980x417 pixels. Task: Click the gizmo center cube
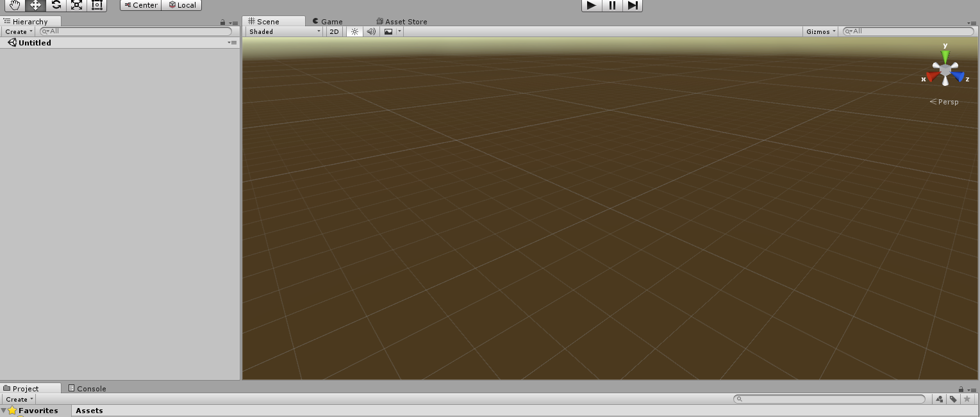(x=945, y=69)
